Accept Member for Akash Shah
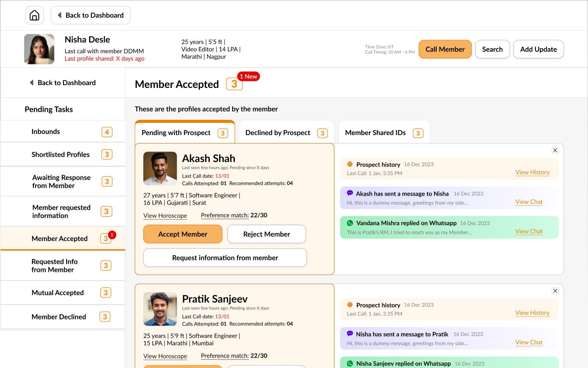This screenshot has height=368, width=588. (183, 234)
